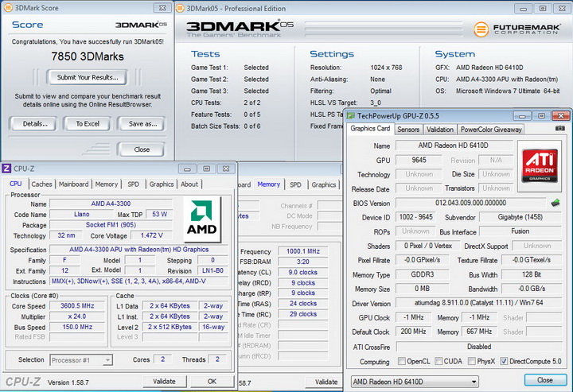
Task: Maximize the GPU-Z window
Action: pos(541,116)
